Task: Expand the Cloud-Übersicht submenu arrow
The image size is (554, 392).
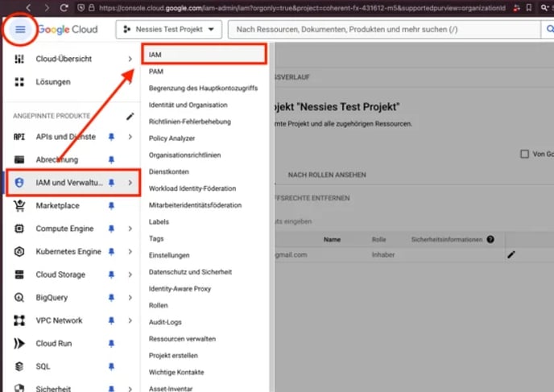Action: coord(130,60)
